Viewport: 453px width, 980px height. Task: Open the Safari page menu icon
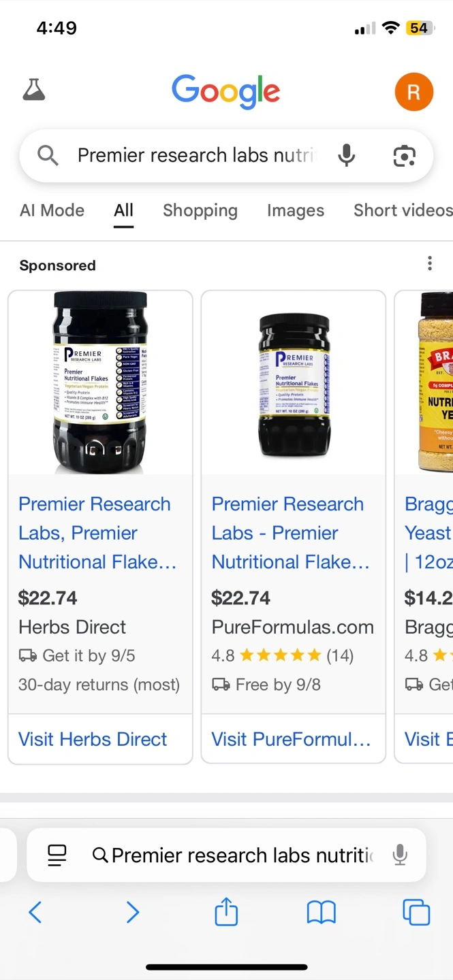point(57,855)
